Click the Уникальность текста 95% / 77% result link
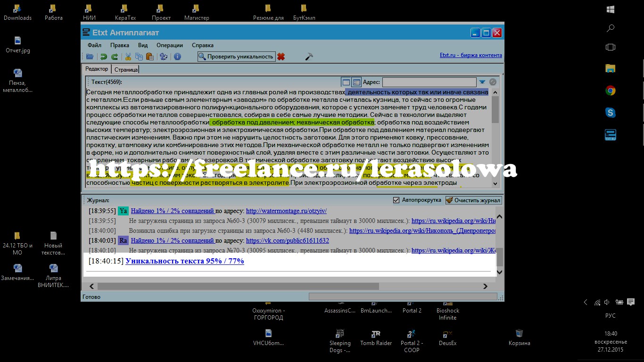The height and width of the screenshot is (362, 644). click(185, 261)
